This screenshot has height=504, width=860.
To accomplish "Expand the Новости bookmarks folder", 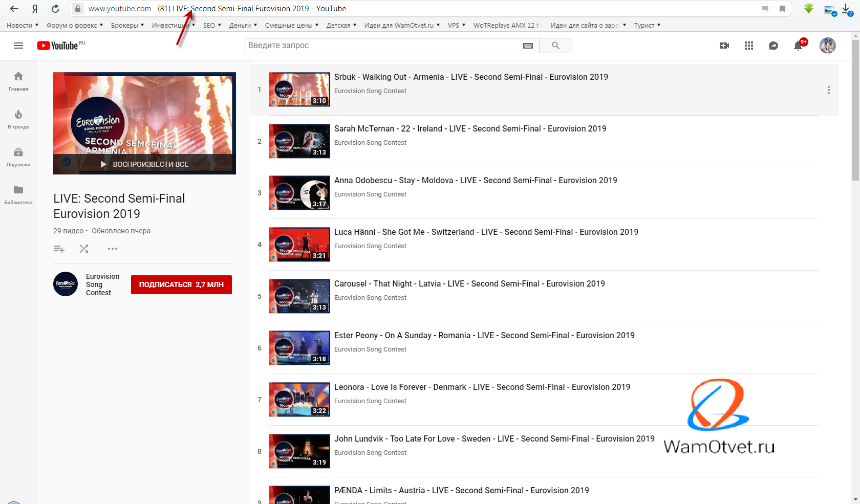I will [x=23, y=25].
